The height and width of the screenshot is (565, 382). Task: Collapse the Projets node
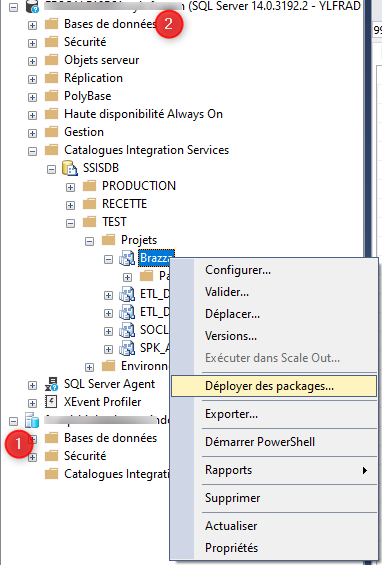tap(89, 241)
